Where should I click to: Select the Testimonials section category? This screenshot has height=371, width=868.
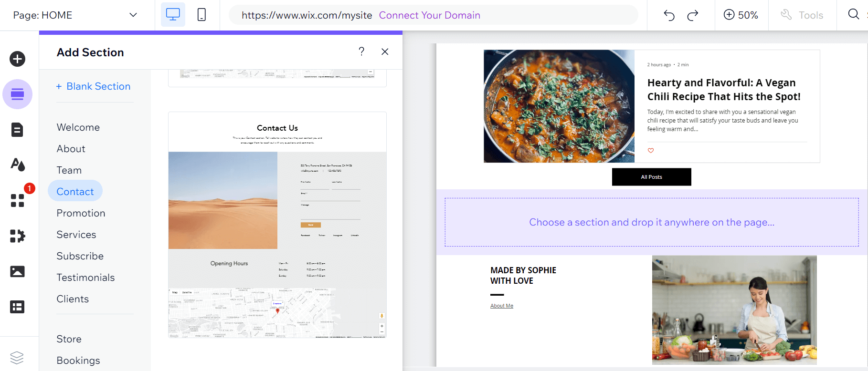coord(86,278)
